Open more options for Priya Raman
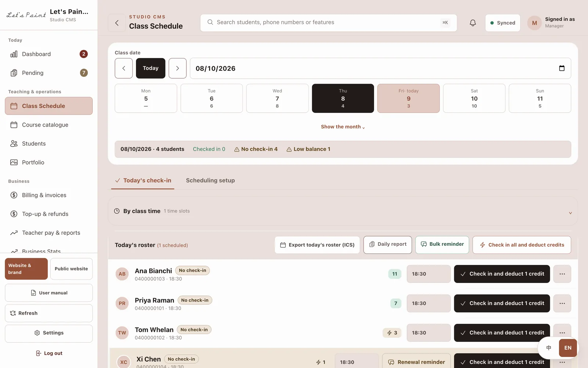588x368 pixels. 562,303
